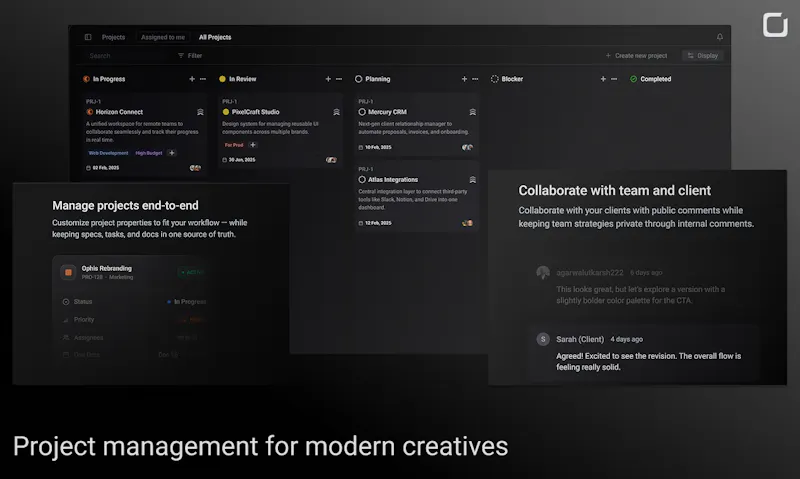Add a card to Planning column
Image resolution: width=800 pixels, height=479 pixels.
464,79
